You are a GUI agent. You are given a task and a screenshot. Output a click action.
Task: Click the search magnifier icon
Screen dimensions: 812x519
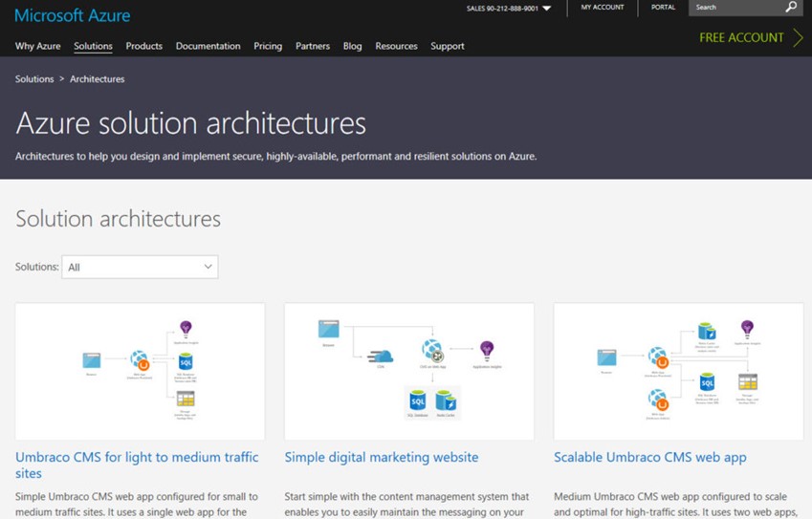pyautogui.click(x=791, y=8)
